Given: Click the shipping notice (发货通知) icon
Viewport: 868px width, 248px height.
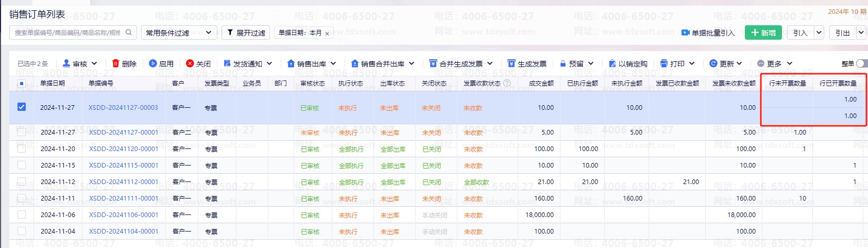Looking at the screenshot, I should (227, 63).
